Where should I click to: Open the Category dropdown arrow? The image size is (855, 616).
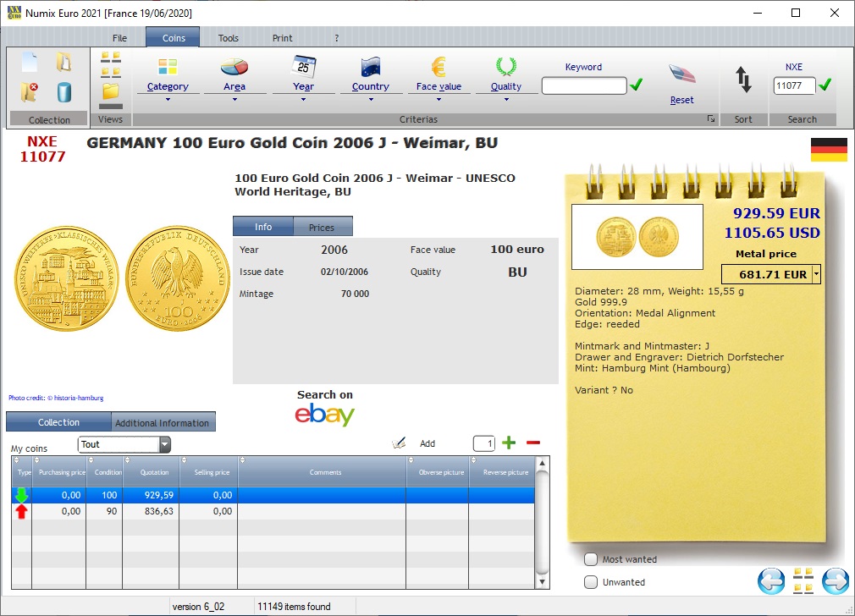tap(167, 99)
